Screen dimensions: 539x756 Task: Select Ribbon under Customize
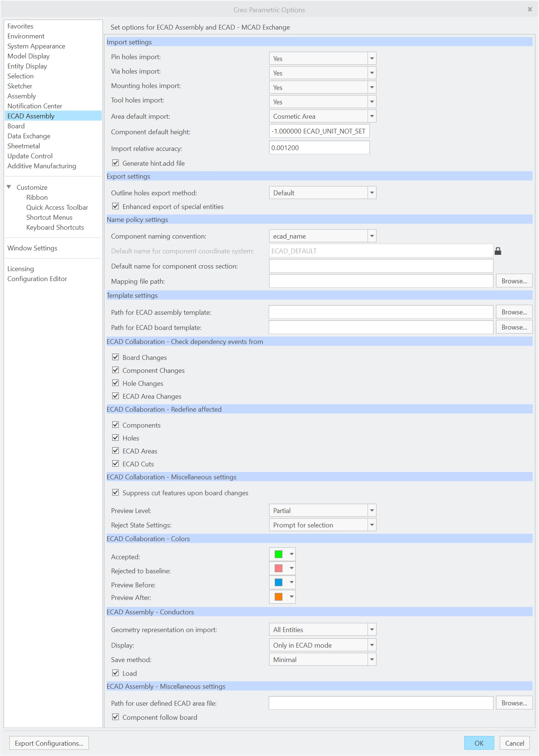click(37, 198)
